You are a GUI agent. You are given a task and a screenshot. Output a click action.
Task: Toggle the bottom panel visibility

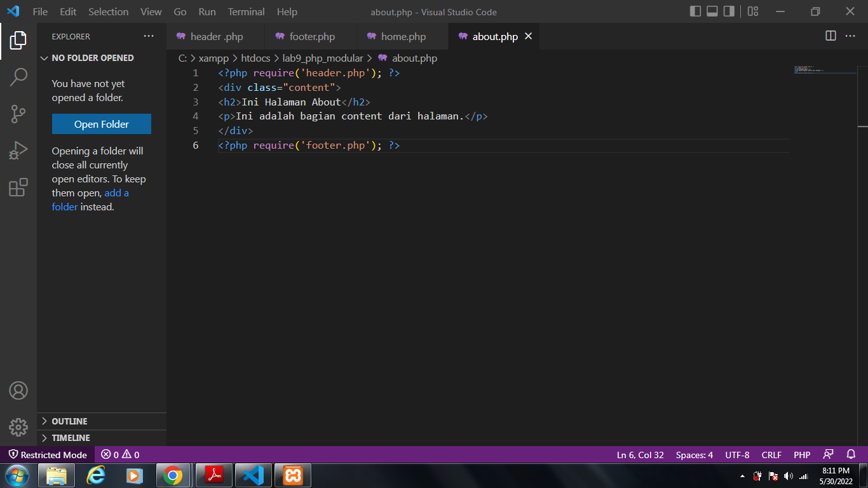(x=712, y=11)
